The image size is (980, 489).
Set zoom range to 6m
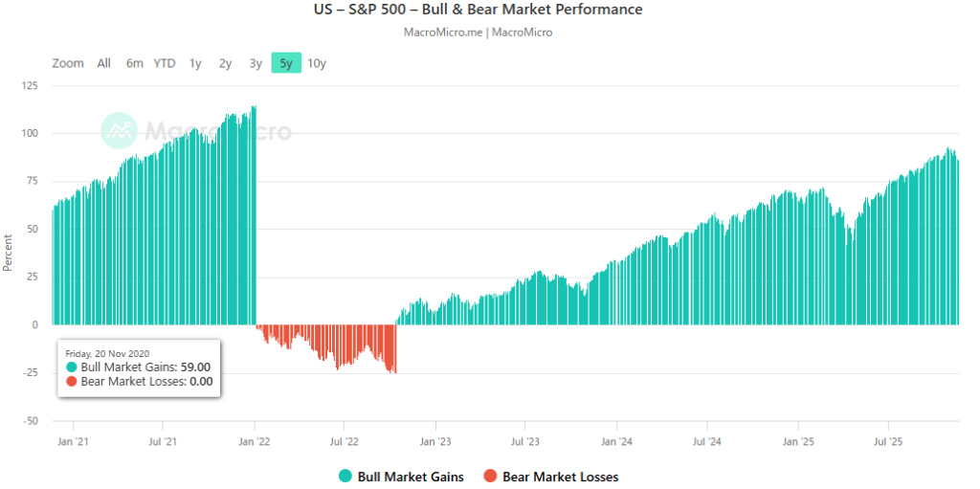pyautogui.click(x=134, y=63)
